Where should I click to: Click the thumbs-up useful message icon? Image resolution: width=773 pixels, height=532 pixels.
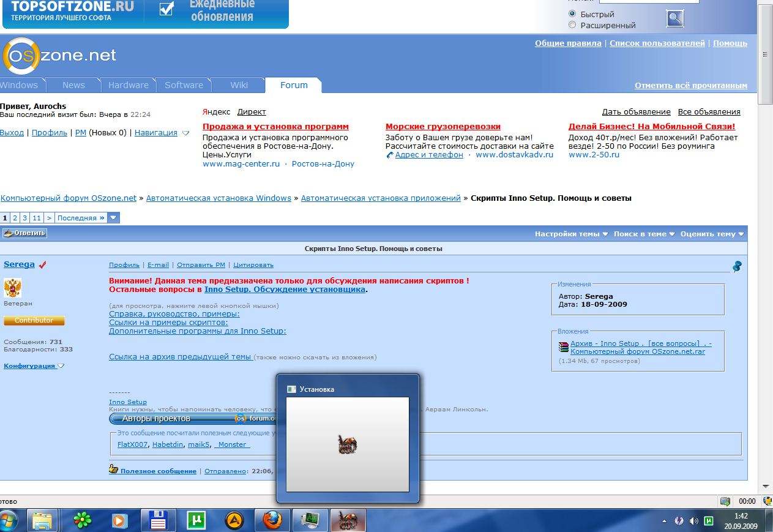pyautogui.click(x=113, y=470)
